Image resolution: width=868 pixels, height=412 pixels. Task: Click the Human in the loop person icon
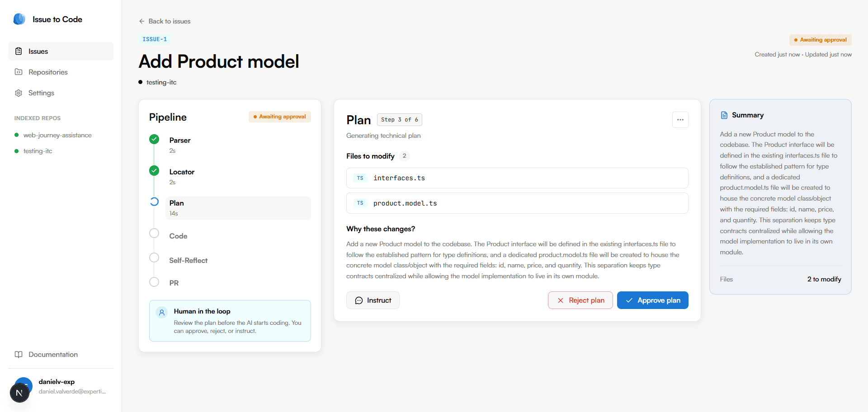(x=162, y=312)
